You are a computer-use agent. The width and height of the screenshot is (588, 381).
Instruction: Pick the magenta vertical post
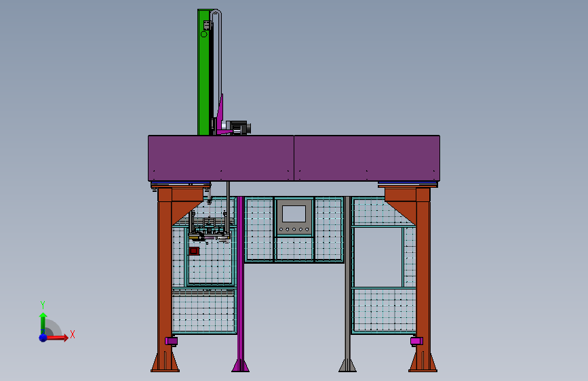(x=240, y=277)
